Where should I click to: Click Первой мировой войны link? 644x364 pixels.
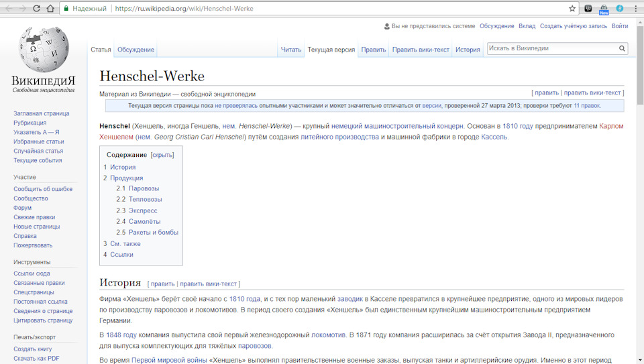coord(169,360)
